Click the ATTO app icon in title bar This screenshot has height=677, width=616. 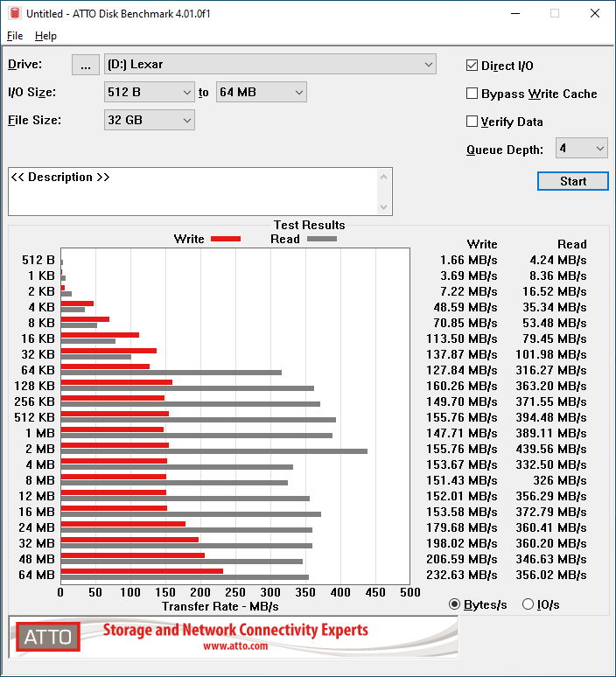coord(15,13)
